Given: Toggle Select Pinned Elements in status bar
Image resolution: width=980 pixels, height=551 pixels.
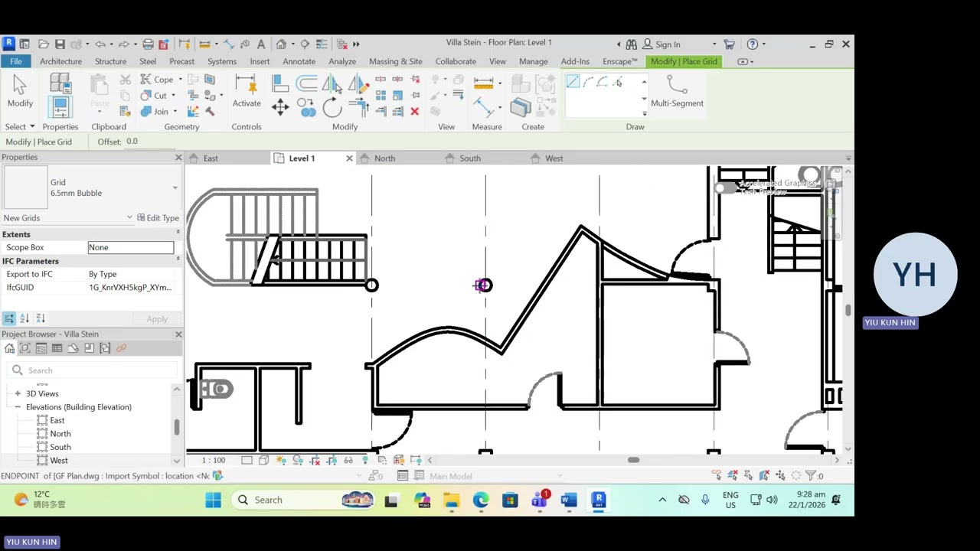Looking at the screenshot, I should point(749,476).
